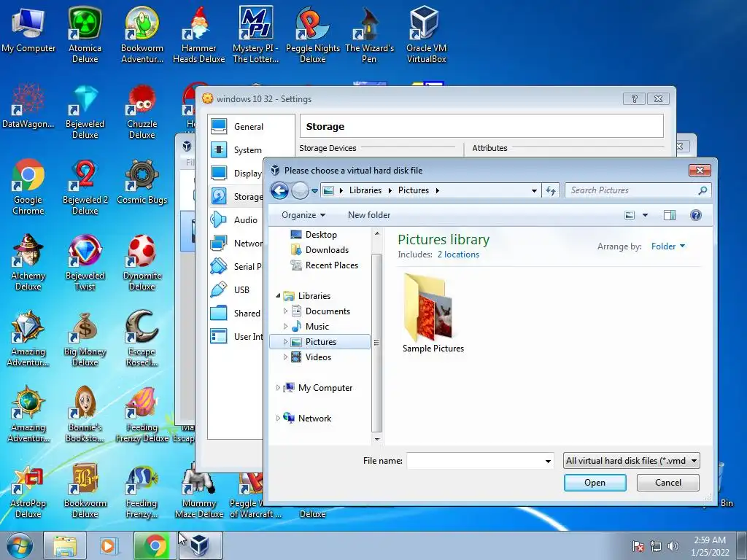Screen dimensions: 747x560
Task: Open Feeding Frenzy Deluxe desktop icon
Action: tap(142, 414)
